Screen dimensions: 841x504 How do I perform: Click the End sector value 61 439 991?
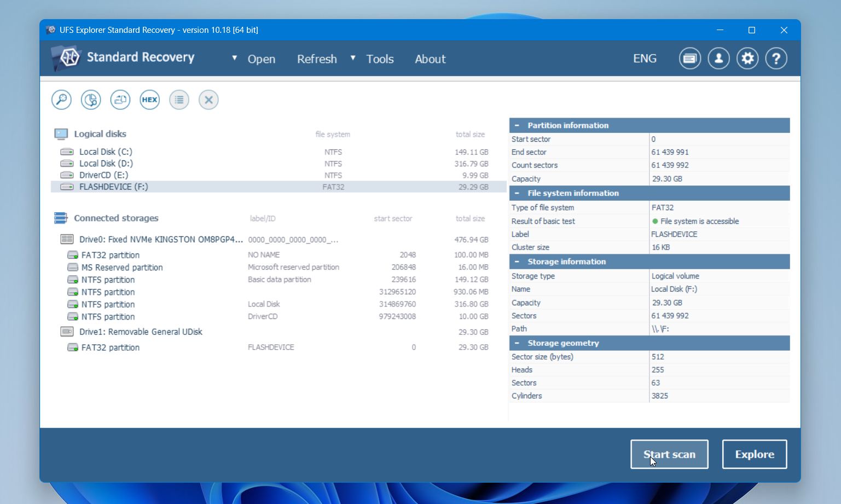point(670,152)
